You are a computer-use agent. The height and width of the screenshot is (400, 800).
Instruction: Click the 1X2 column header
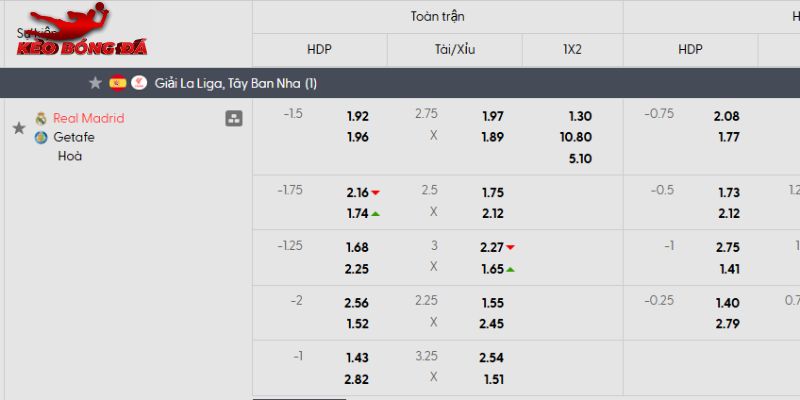point(572,49)
